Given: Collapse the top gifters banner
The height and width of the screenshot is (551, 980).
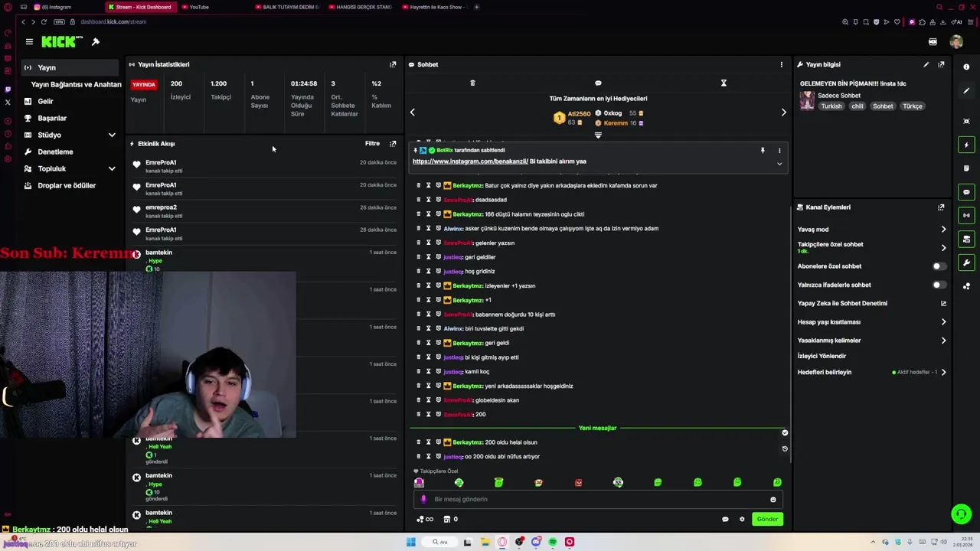Looking at the screenshot, I should (x=598, y=135).
